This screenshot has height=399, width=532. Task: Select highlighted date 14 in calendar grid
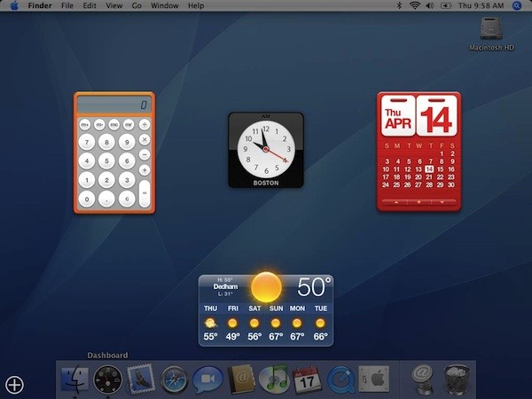point(429,169)
